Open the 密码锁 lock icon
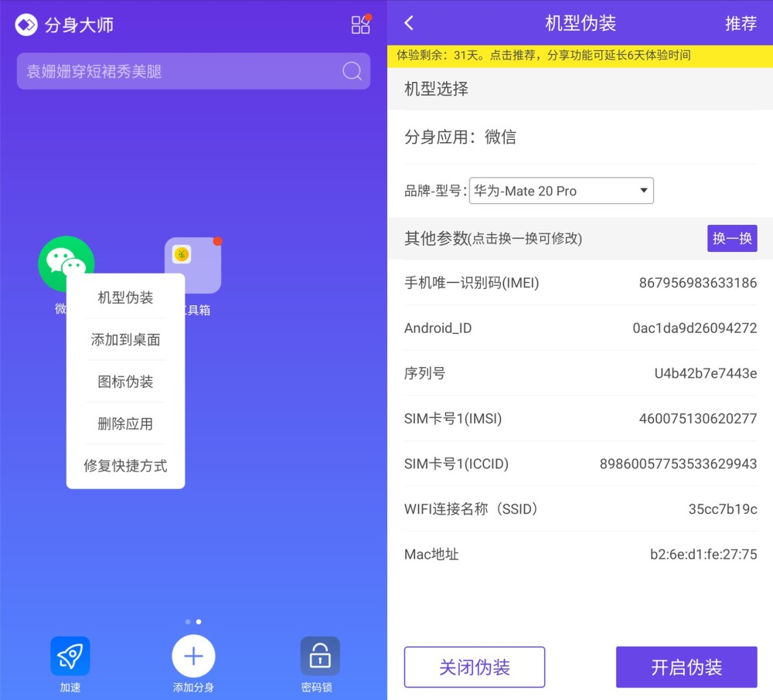Viewport: 773px width, 700px height. click(320, 656)
